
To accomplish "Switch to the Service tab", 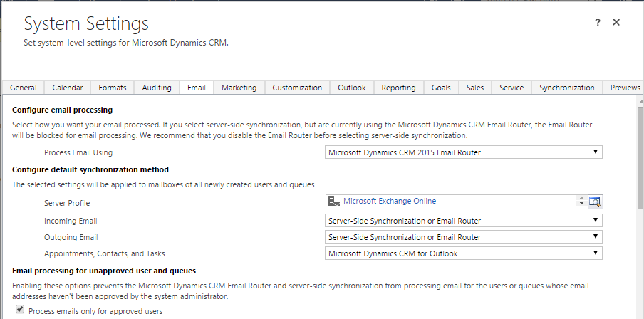I will [x=511, y=88].
